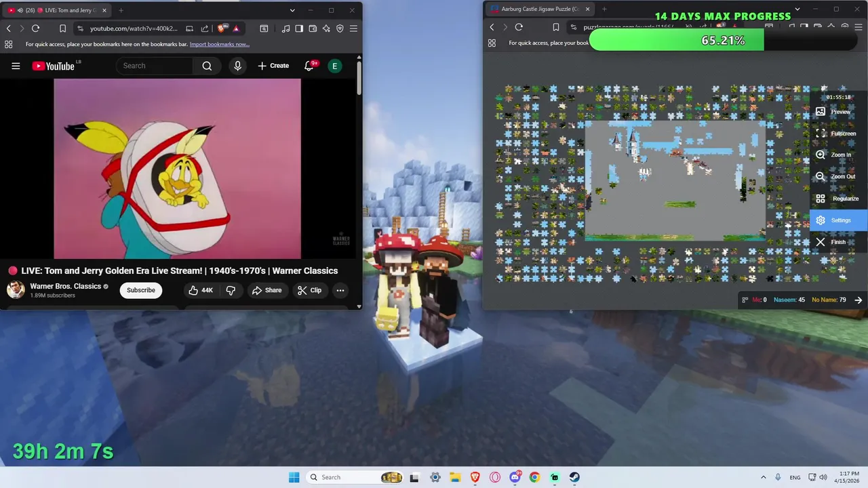Open Brave Wallet icon in YouTube window

click(313, 28)
